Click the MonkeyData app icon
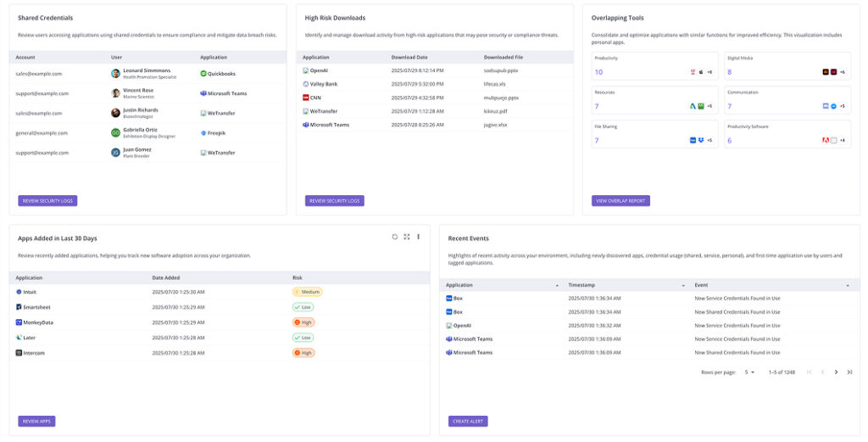Screen dimensions: 868x442 click(x=19, y=322)
